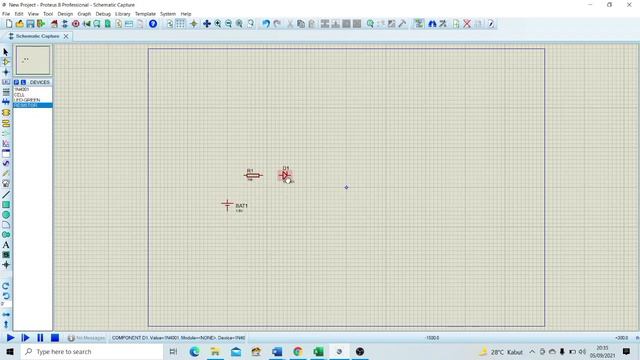Image resolution: width=640 pixels, height=360 pixels.
Task: Rotate anti-clockwise using the sidebar icon
Action: (6, 296)
